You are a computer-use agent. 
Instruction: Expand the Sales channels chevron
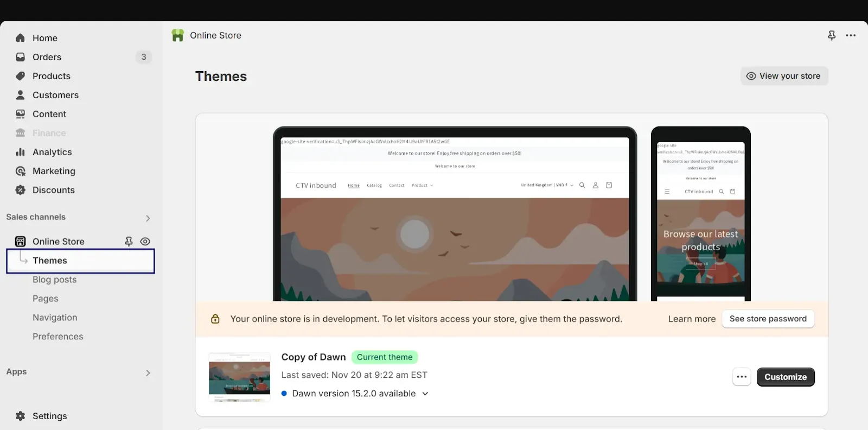(x=148, y=218)
